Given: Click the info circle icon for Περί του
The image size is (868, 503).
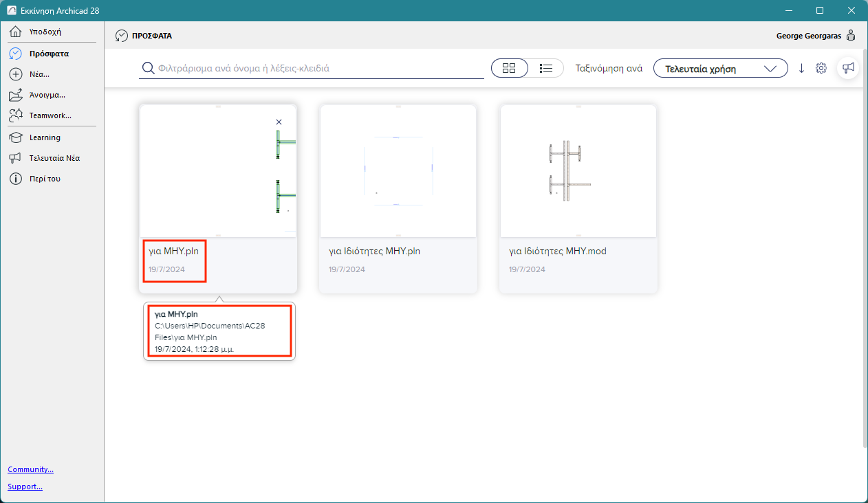Looking at the screenshot, I should 16,179.
